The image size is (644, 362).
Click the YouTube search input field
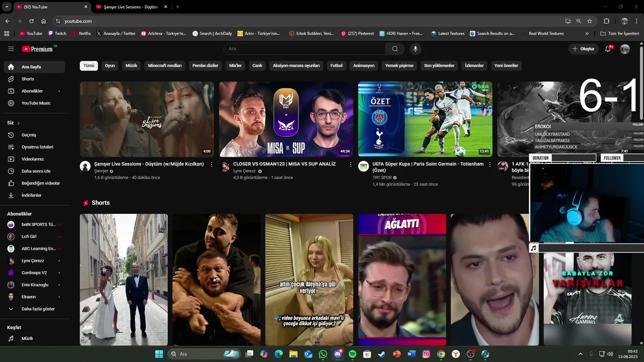pyautogui.click(x=304, y=49)
